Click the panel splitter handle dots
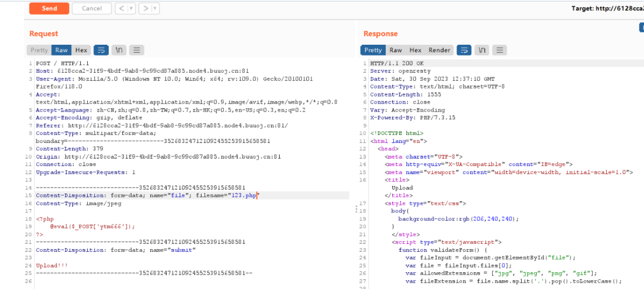Image resolution: width=644 pixels, height=289 pixels. [356, 210]
